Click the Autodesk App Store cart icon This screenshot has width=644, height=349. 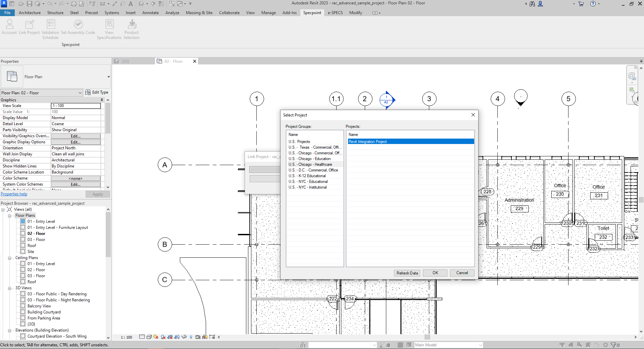(581, 4)
